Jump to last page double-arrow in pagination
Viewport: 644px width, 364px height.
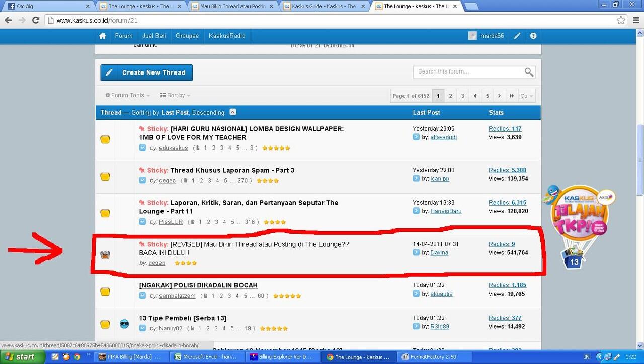tap(512, 96)
